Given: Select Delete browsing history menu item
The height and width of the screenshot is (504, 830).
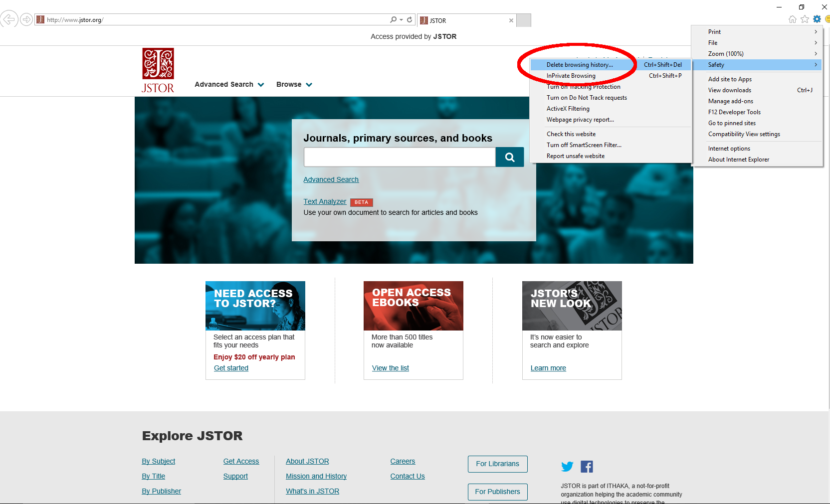Looking at the screenshot, I should [611, 65].
